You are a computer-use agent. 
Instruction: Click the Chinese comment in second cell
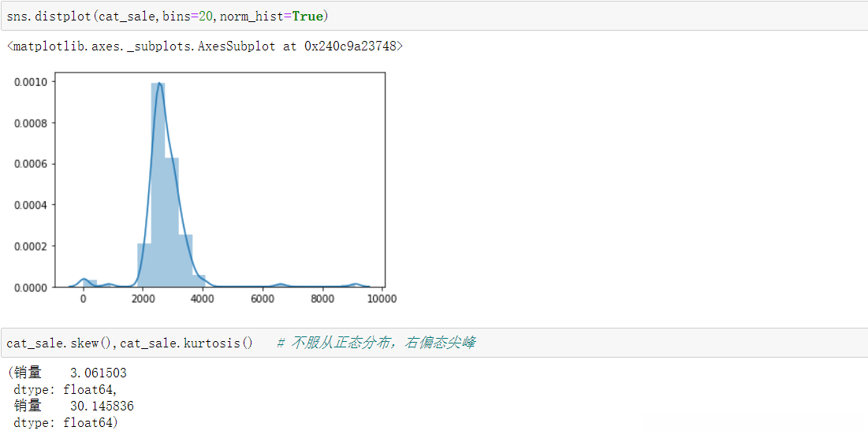click(x=375, y=343)
